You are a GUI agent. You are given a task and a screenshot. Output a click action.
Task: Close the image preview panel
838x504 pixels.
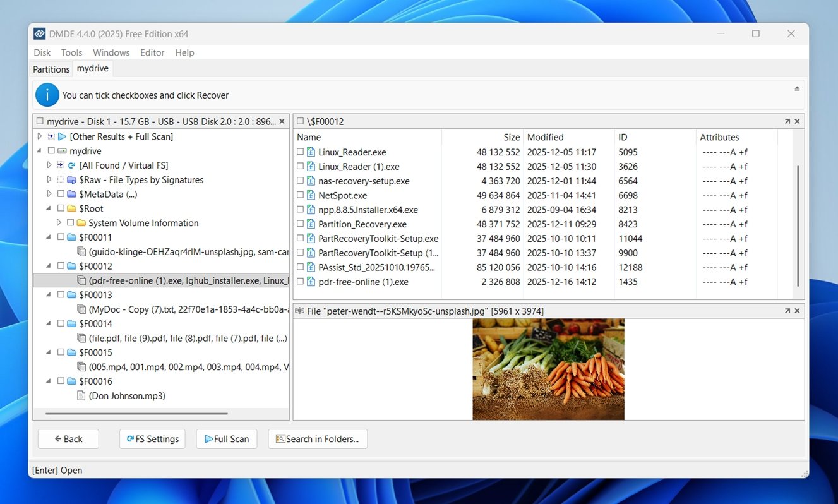(x=797, y=311)
